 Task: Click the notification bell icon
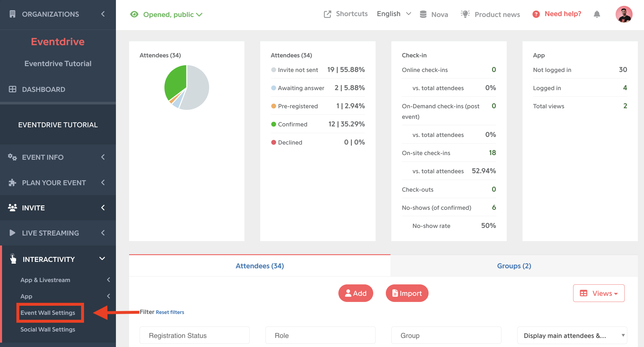(x=597, y=14)
